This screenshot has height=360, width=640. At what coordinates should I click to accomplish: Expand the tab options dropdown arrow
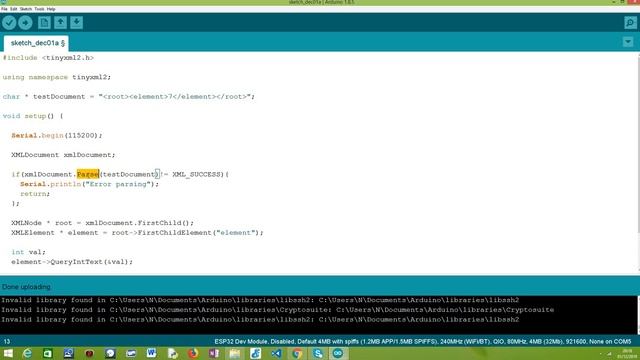coord(628,42)
